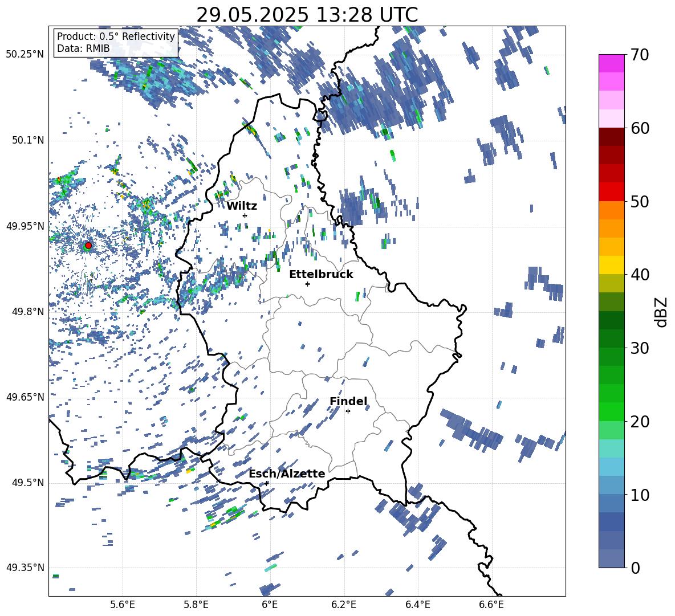This screenshot has width=675, height=616.
Task: Click the cross marker at Findel
Action: coord(348,411)
